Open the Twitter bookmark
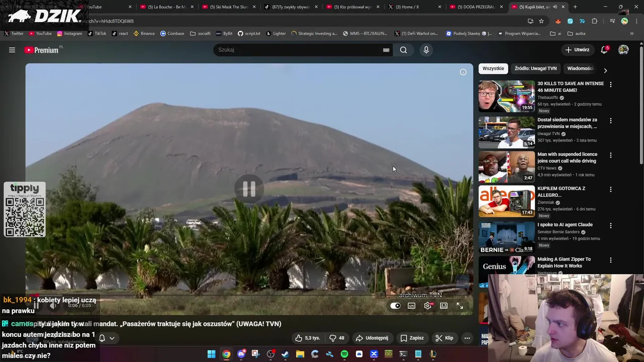This screenshot has width=644, height=362. [14, 34]
